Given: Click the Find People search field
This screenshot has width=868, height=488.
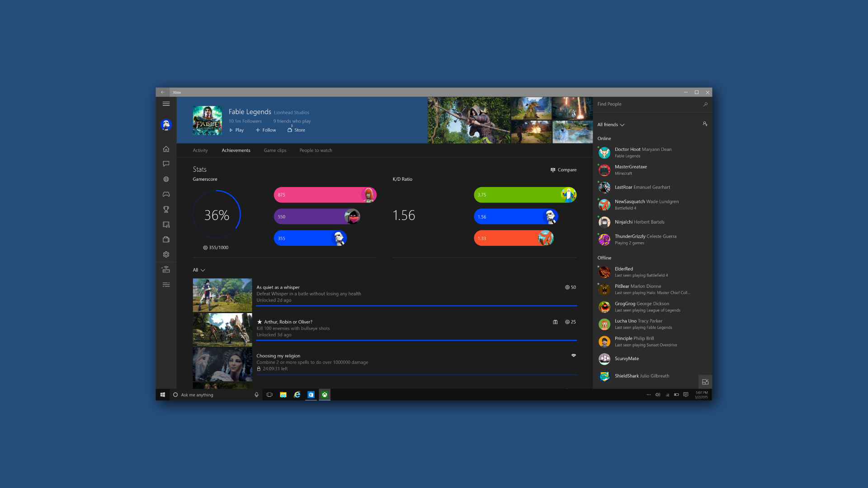Looking at the screenshot, I should point(652,104).
